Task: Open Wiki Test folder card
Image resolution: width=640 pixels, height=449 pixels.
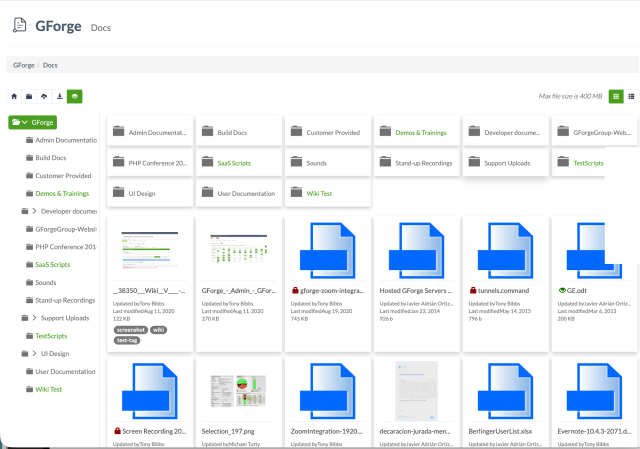Action: (328, 192)
